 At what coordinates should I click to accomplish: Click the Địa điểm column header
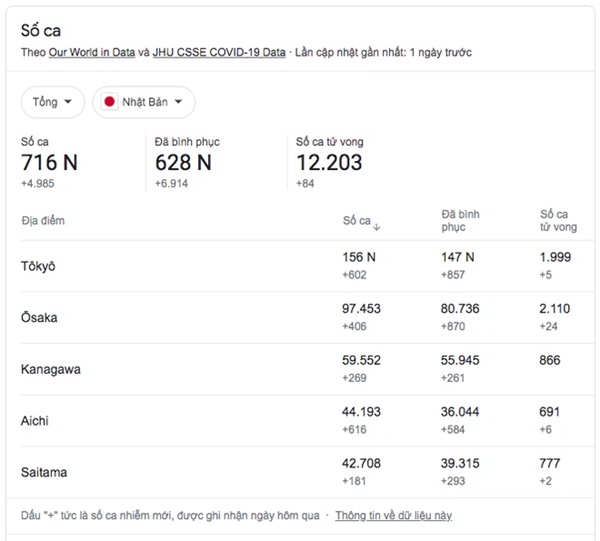click(x=42, y=220)
